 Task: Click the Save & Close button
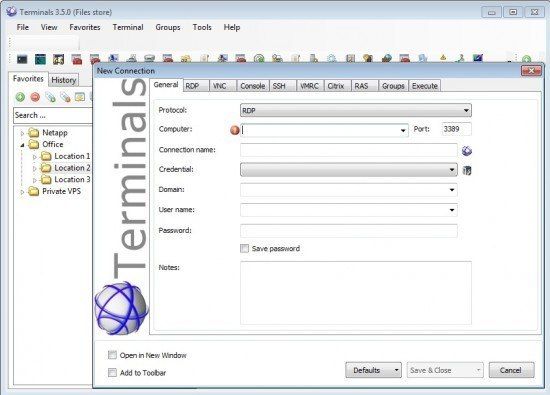point(445,370)
